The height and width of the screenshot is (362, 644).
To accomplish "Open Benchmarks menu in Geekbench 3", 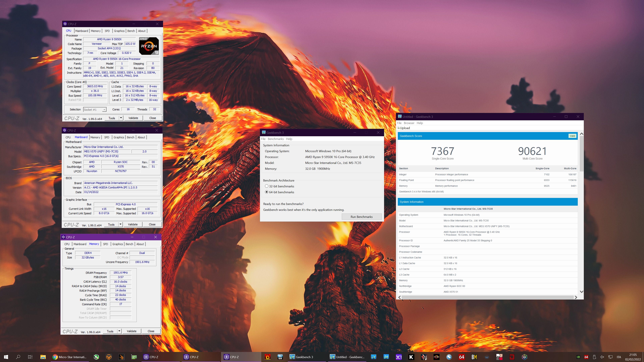I will (x=276, y=139).
